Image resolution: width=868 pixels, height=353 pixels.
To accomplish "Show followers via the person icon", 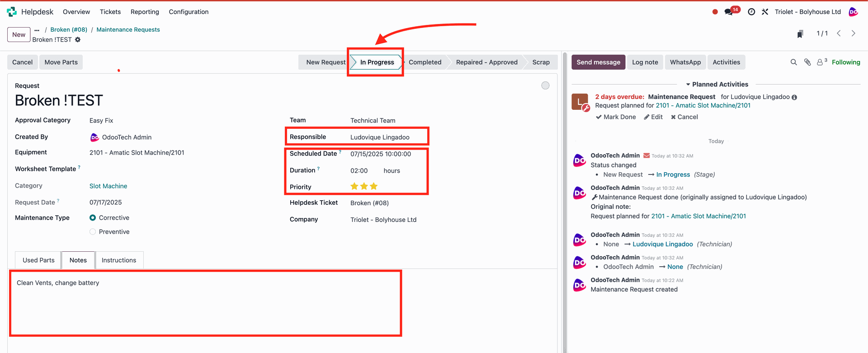I will tap(820, 62).
